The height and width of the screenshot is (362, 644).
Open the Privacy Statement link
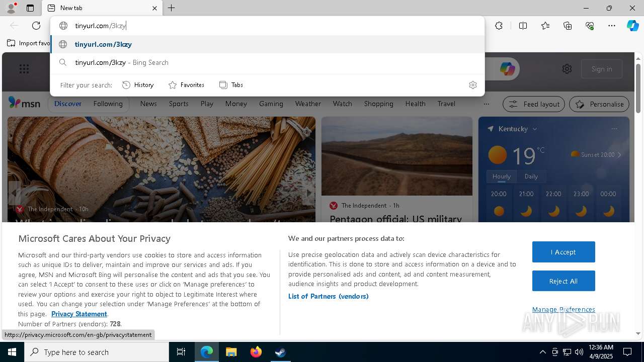pyautogui.click(x=79, y=314)
